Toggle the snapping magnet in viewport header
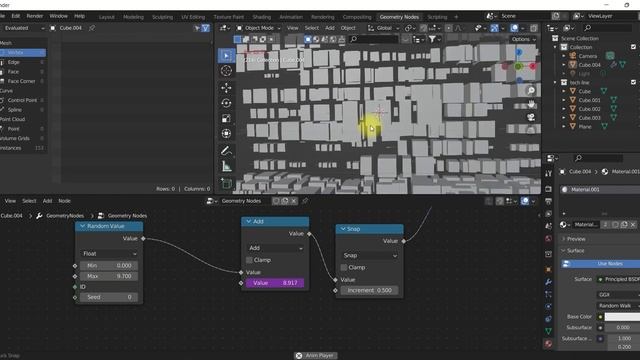 coord(423,28)
